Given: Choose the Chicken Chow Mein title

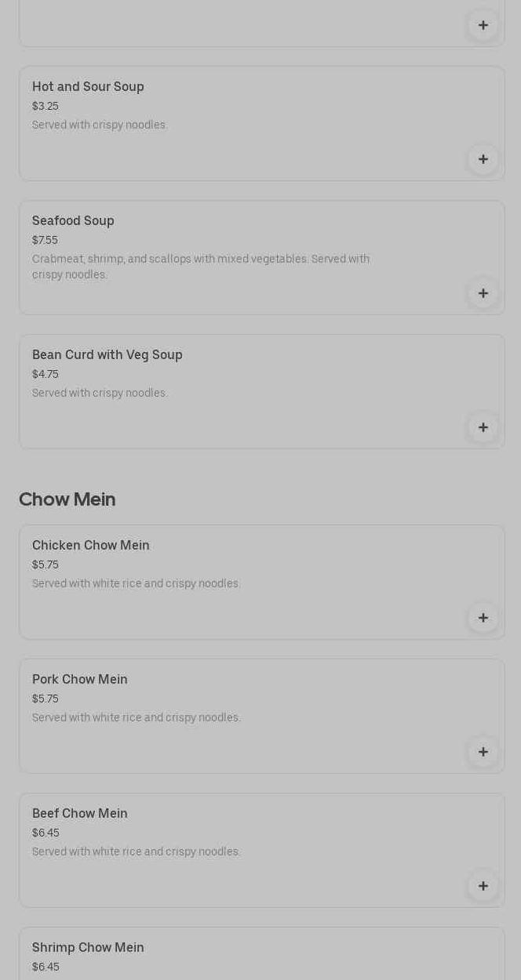Looking at the screenshot, I should [90, 546].
